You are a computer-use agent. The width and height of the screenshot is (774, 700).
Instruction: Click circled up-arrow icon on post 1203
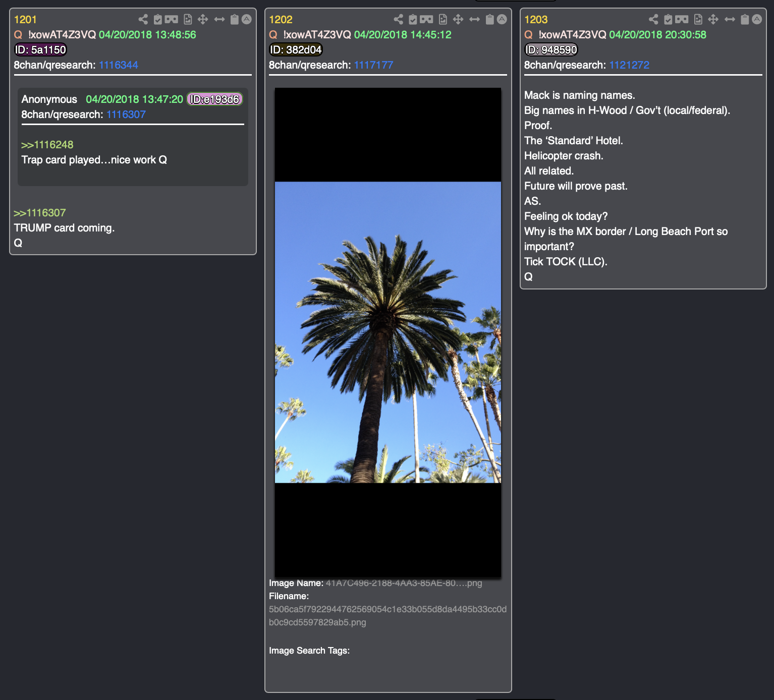point(757,20)
